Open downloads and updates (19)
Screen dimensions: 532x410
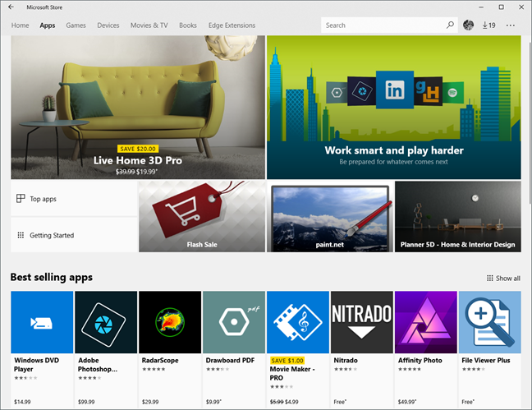tap(489, 25)
